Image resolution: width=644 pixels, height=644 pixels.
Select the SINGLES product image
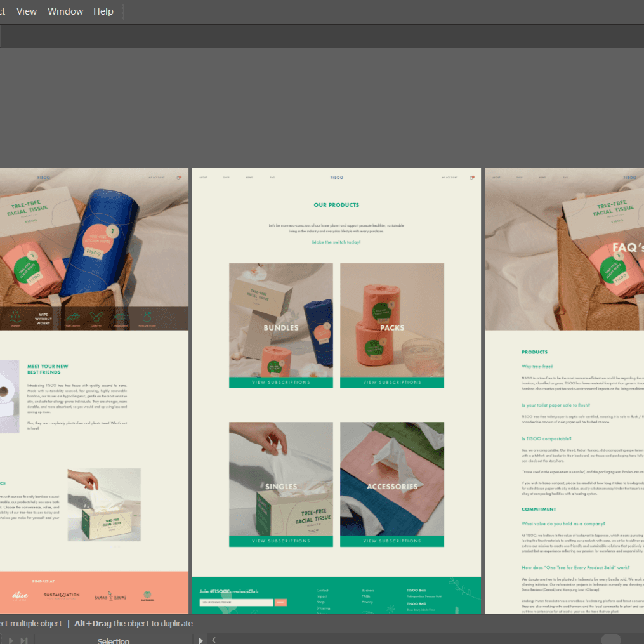coord(281,479)
